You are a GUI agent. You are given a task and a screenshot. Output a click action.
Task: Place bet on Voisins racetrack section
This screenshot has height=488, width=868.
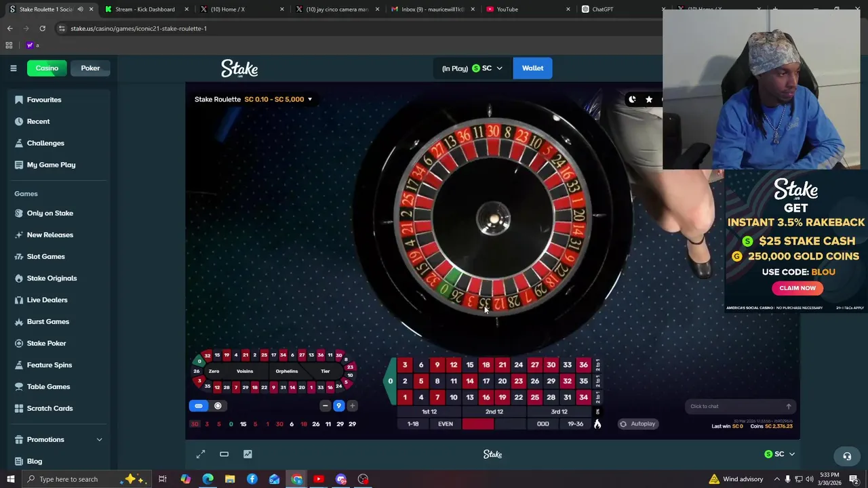click(x=245, y=371)
